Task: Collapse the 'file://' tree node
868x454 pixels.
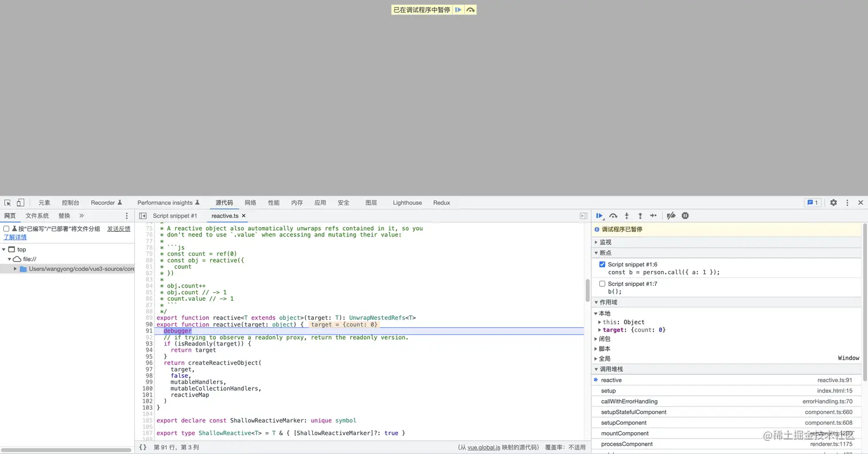Action: pyautogui.click(x=9, y=259)
